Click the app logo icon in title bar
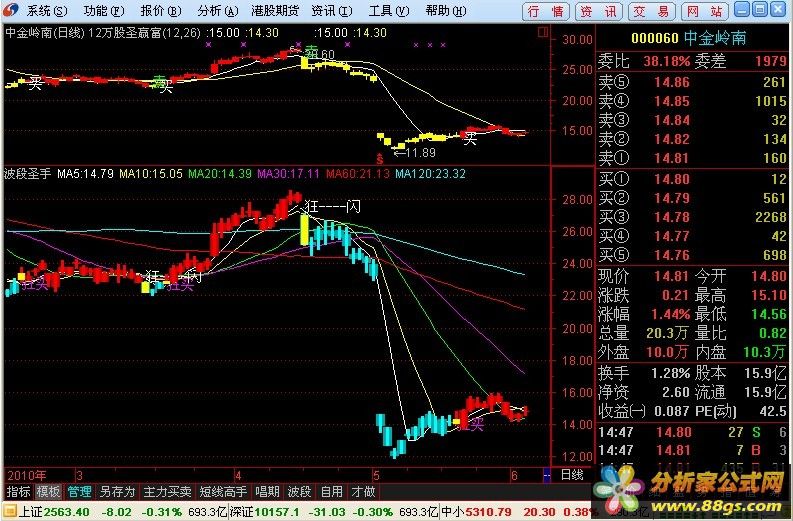The width and height of the screenshot is (793, 521). tap(12, 11)
